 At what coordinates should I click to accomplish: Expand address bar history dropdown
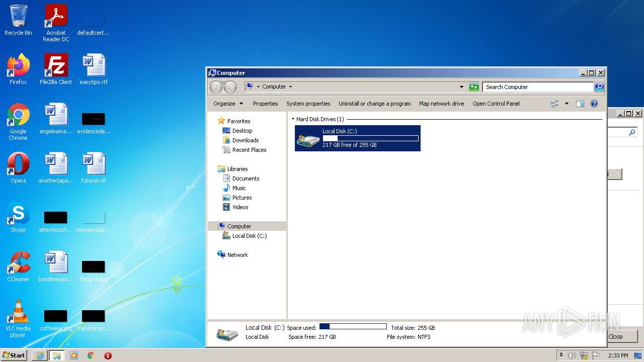[x=461, y=87]
